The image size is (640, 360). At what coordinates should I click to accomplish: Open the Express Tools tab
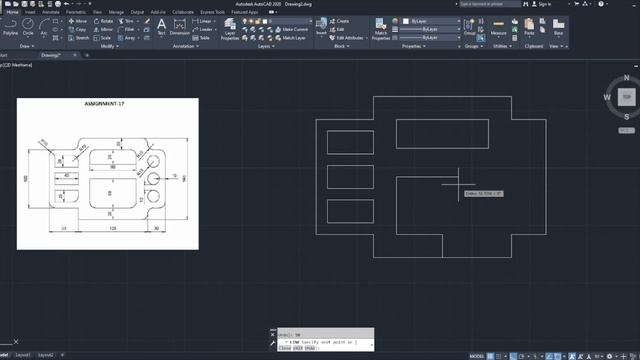[212, 12]
